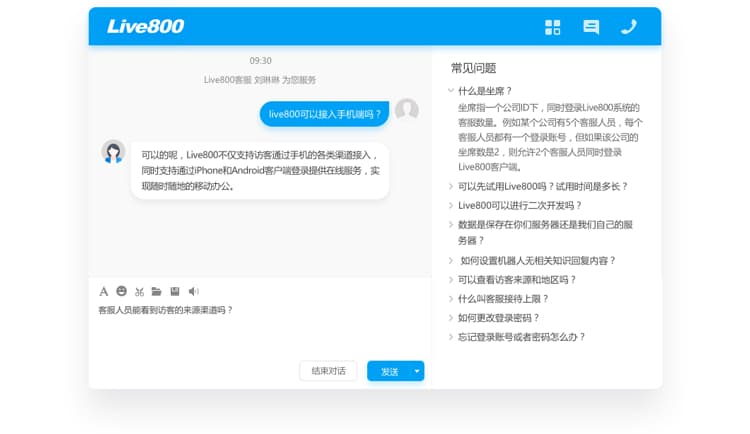Open the emoji picker
Screen dimensions: 750x434
pos(121,291)
